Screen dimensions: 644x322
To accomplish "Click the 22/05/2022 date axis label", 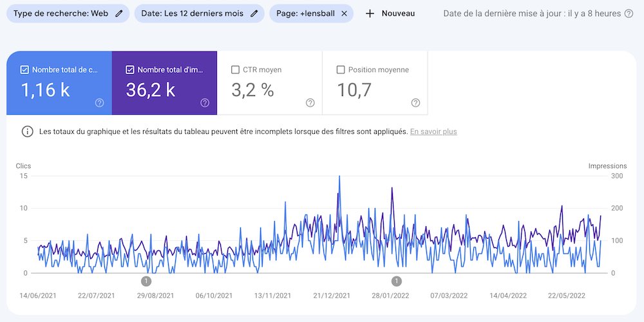I will [x=567, y=296].
